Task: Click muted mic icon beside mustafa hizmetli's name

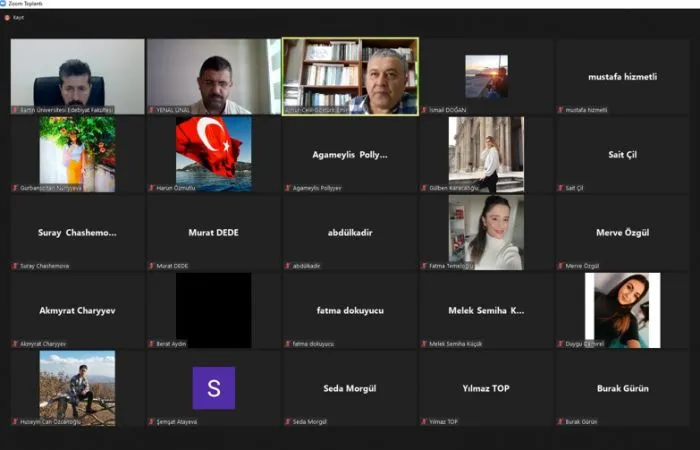Action: 561,109
